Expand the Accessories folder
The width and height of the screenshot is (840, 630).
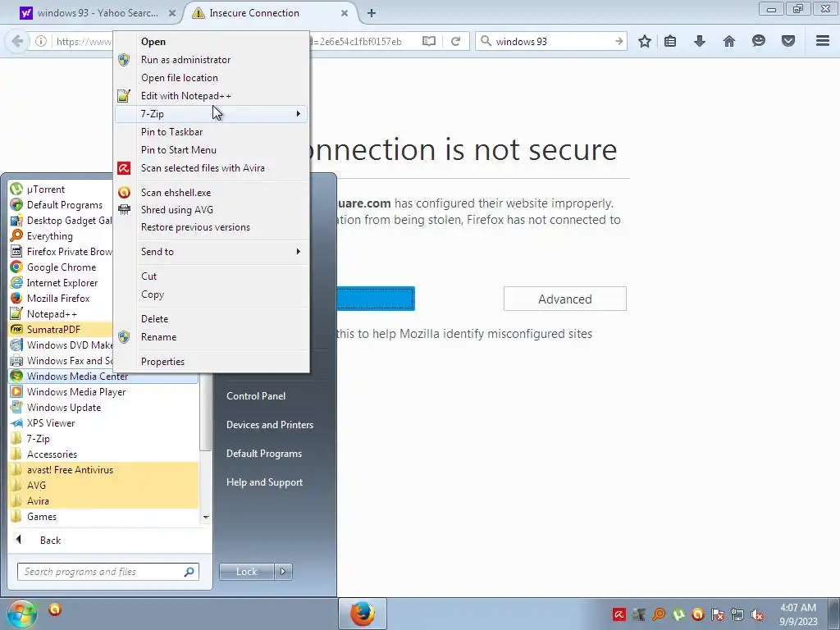pos(103,454)
